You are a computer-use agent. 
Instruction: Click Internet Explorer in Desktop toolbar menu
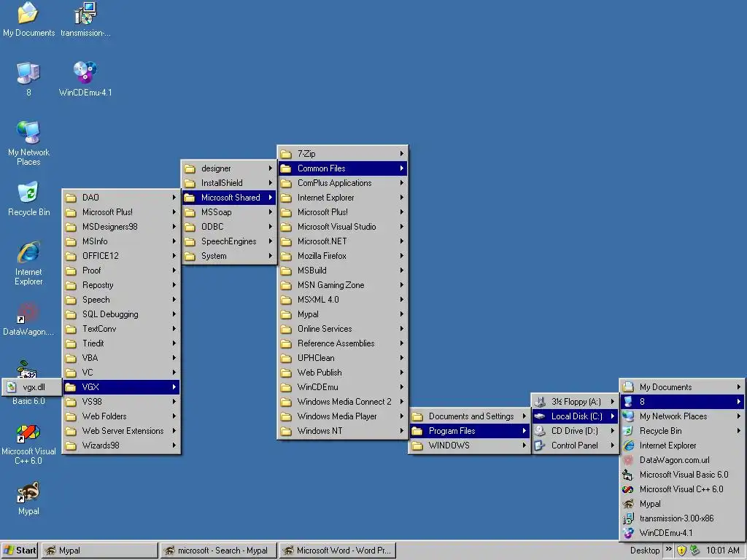pyautogui.click(x=682, y=446)
